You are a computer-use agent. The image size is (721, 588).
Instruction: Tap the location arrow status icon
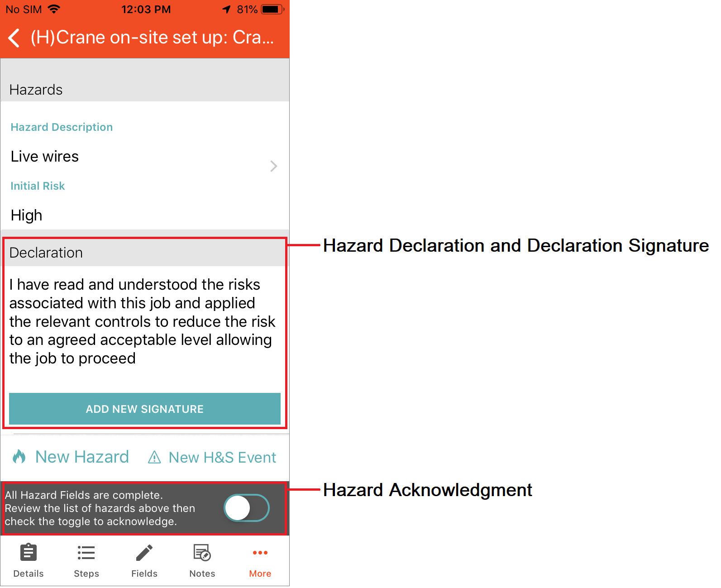click(227, 9)
